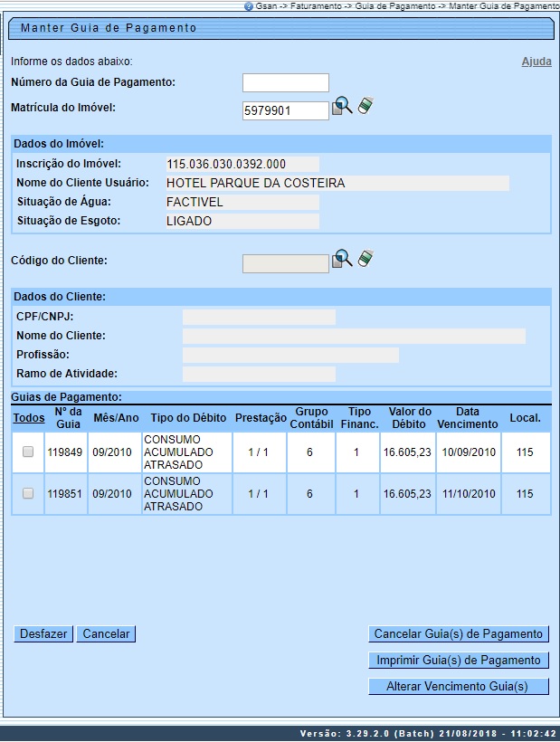Image resolution: width=560 pixels, height=742 pixels.
Task: Click the Matrícula do Imóvel field 5979901
Action: tap(286, 110)
